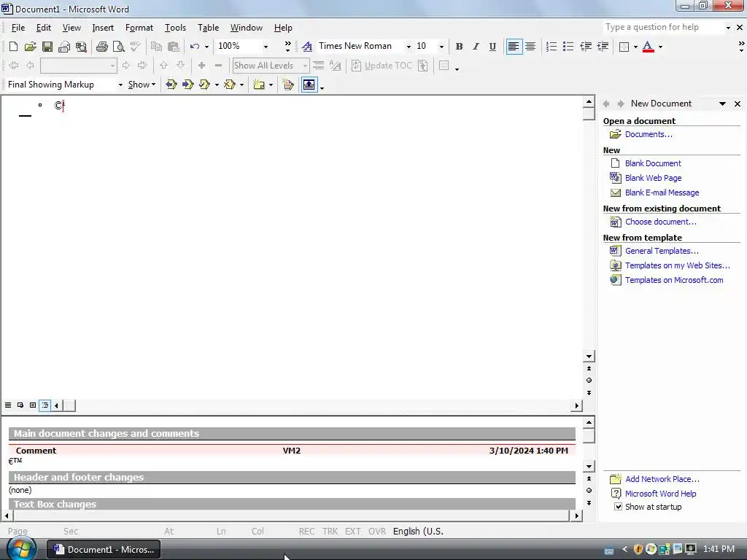The image size is (747, 560).
Task: Go to previous change in Reviewing toolbar
Action: (x=171, y=85)
